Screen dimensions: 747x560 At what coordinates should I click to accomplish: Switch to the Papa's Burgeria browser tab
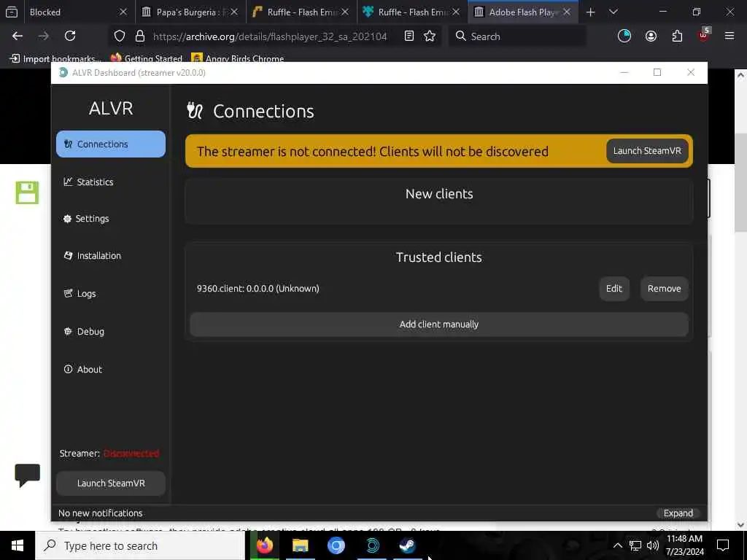click(x=190, y=12)
